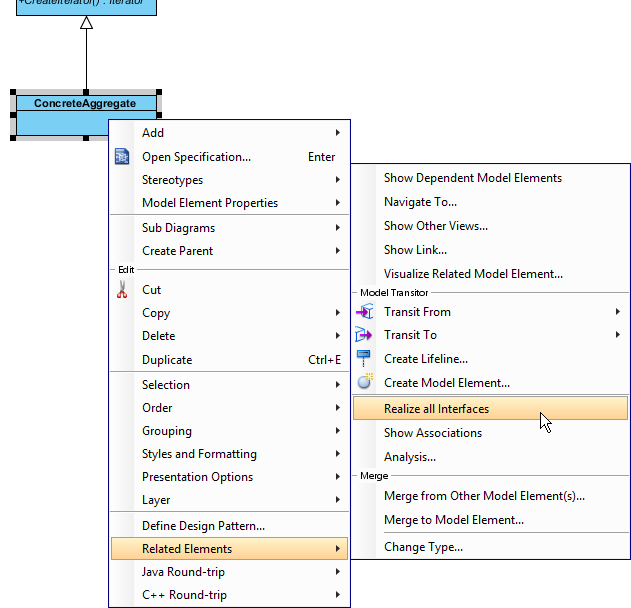The height and width of the screenshot is (608, 631).
Task: Click the arrow beside Layer
Action: point(338,499)
